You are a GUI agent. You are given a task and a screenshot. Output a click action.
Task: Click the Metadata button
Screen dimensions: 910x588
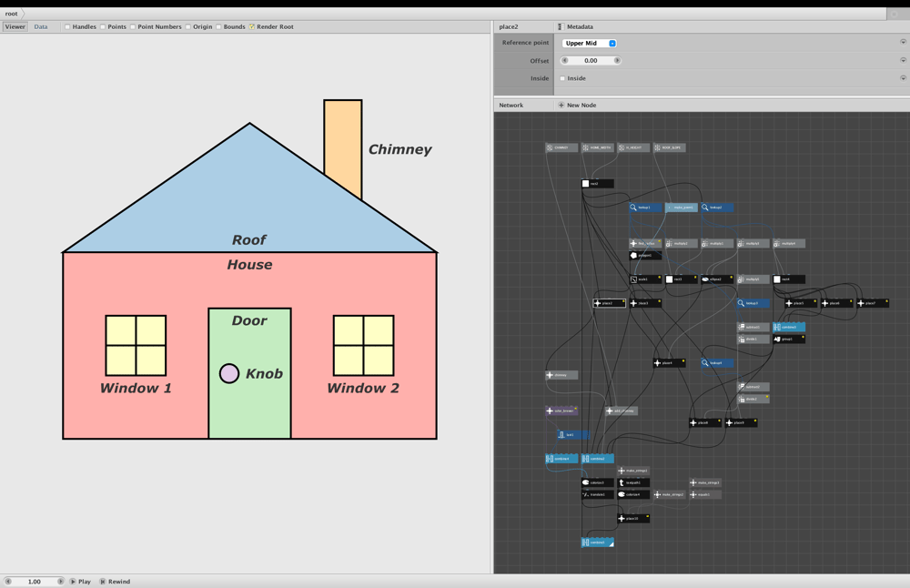pyautogui.click(x=576, y=26)
